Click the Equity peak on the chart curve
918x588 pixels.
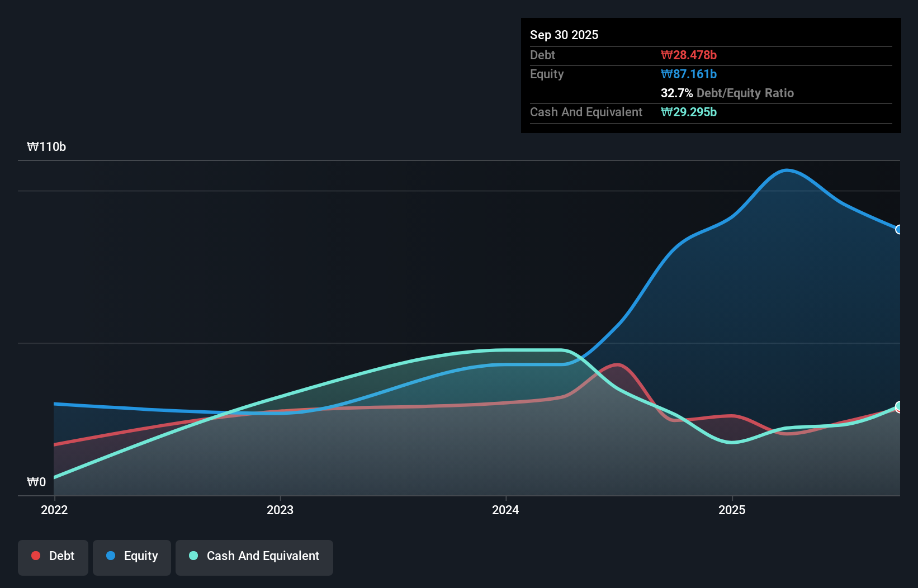(x=787, y=170)
